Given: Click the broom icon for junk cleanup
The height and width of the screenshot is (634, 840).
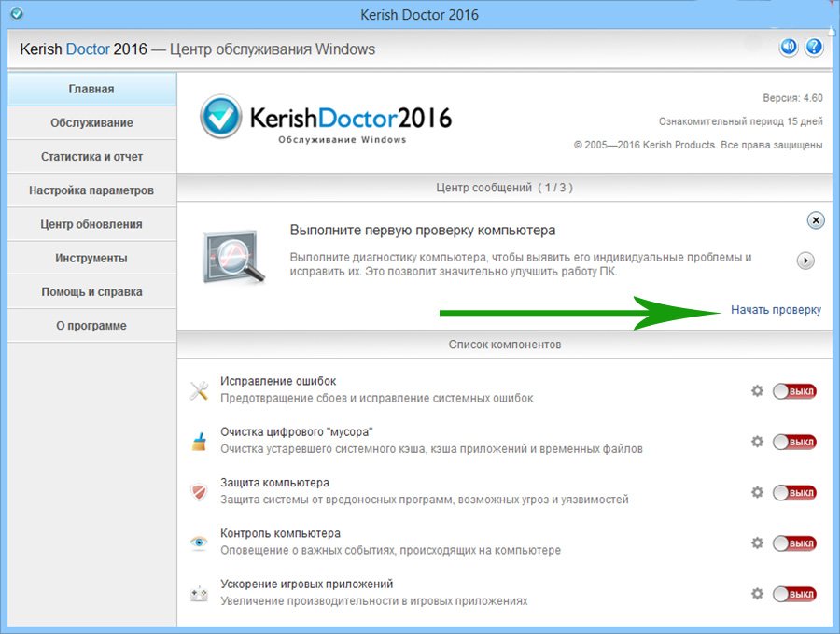Looking at the screenshot, I should 200,442.
